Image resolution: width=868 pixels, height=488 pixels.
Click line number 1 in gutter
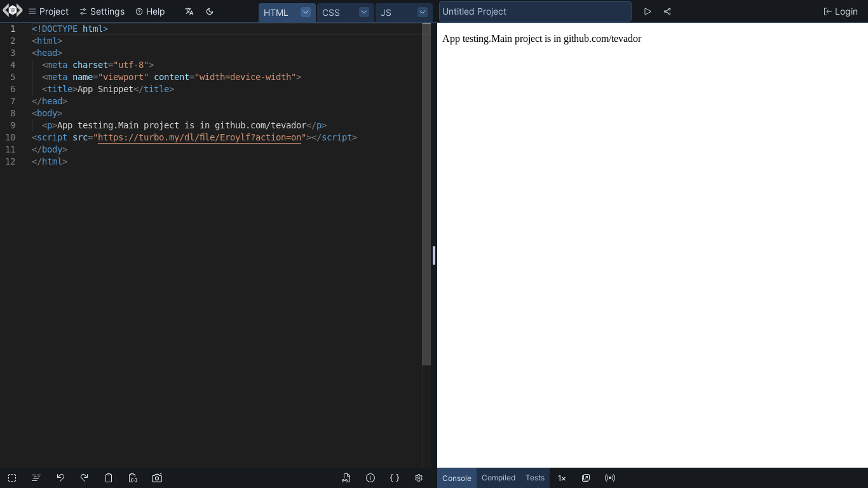pyautogui.click(x=12, y=29)
